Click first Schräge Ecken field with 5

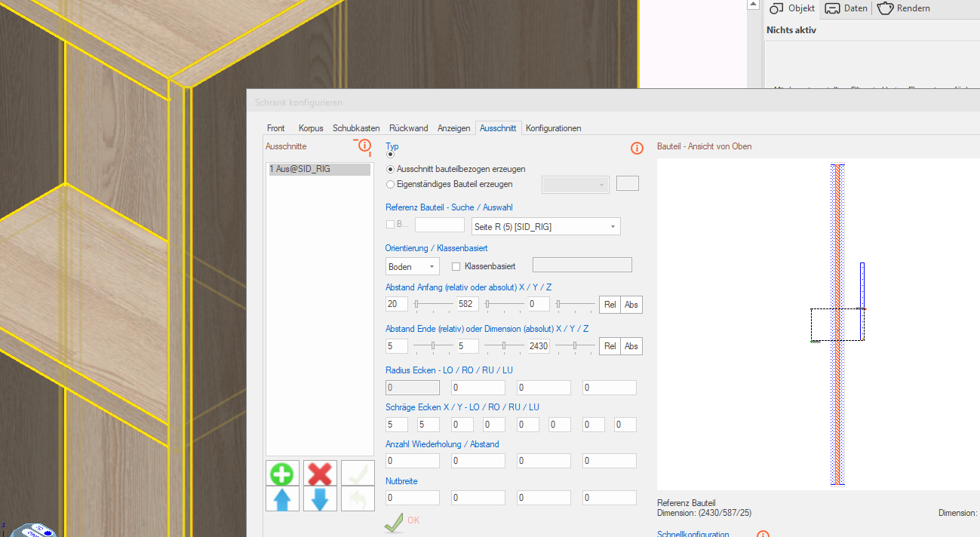[x=397, y=425]
